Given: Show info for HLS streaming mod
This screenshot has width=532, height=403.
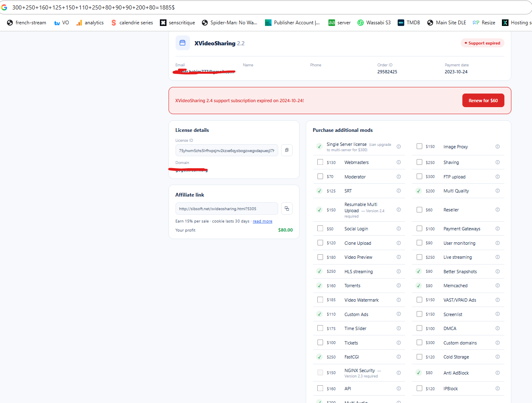Looking at the screenshot, I should point(398,272).
